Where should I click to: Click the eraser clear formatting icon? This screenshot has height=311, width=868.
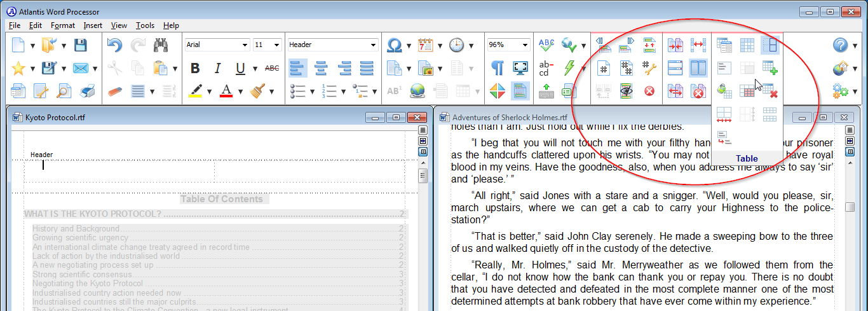point(114,91)
